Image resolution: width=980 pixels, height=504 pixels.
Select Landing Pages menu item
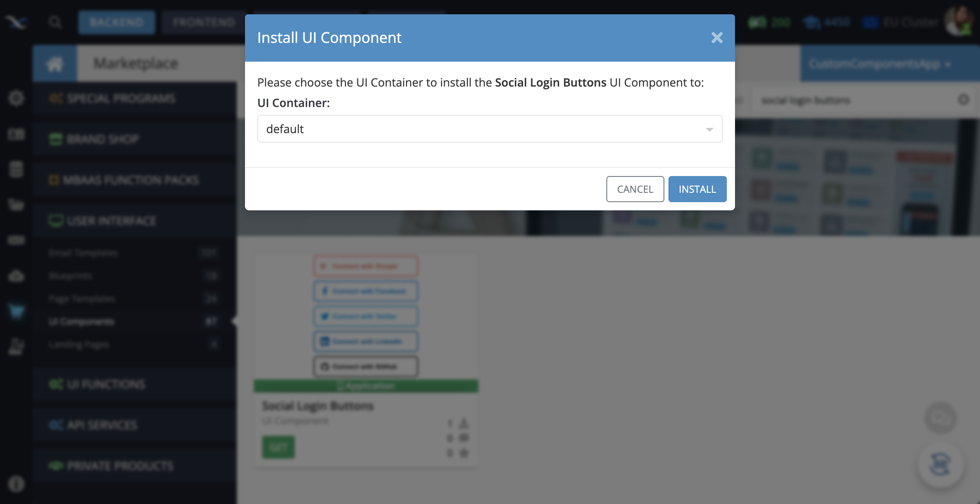(79, 345)
